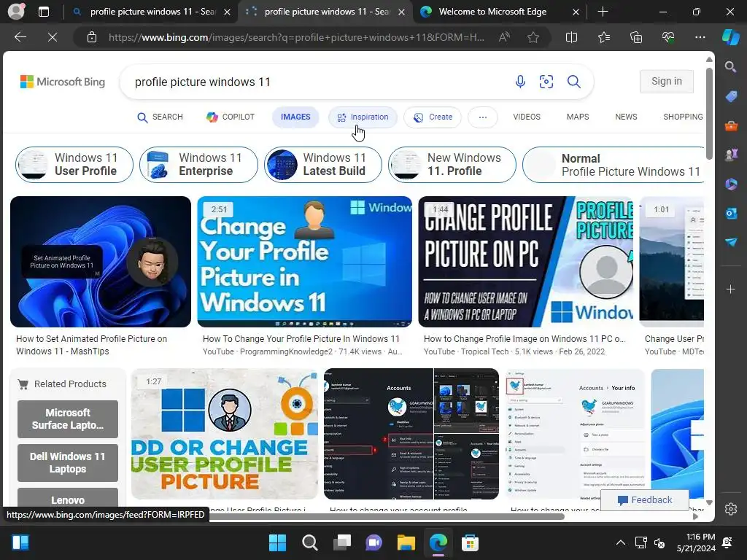747x560 pixels.
Task: Open Change Your Profile Picture in Windows 11 video
Action: 304,262
